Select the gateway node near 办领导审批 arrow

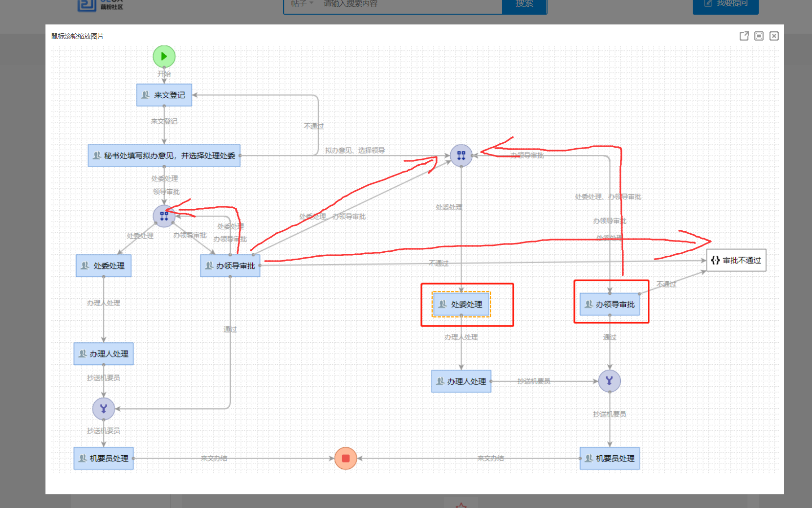(x=461, y=155)
